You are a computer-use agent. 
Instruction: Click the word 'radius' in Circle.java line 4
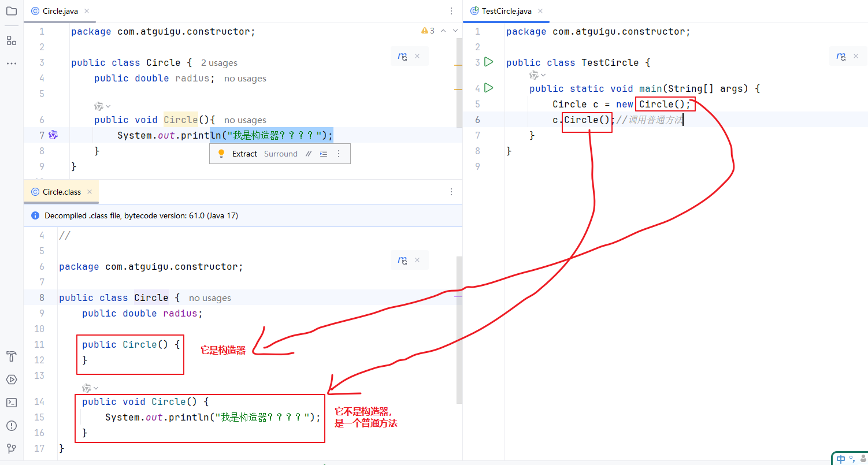(x=192, y=78)
